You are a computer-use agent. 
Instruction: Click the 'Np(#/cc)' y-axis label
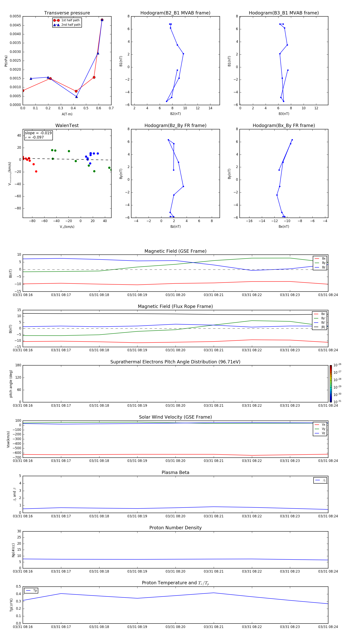click(x=13, y=550)
